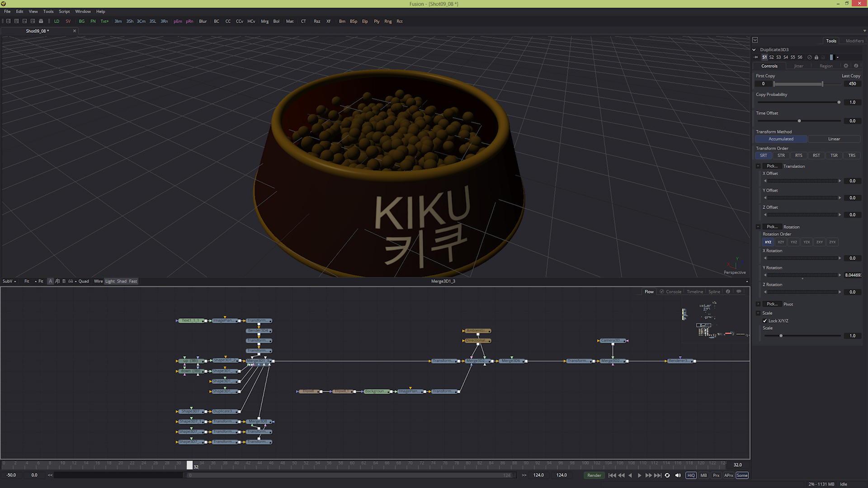868x488 pixels.
Task: Toggle loop playback icon
Action: point(667,475)
